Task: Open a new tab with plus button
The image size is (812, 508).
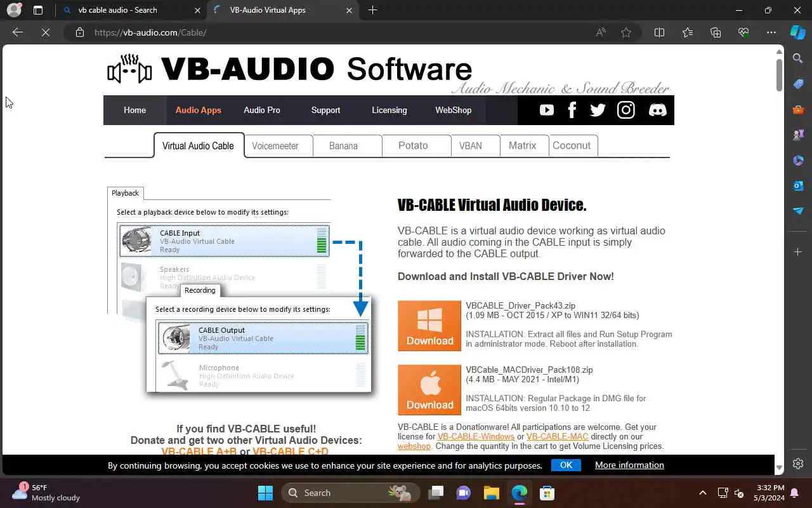Action: 372,10
